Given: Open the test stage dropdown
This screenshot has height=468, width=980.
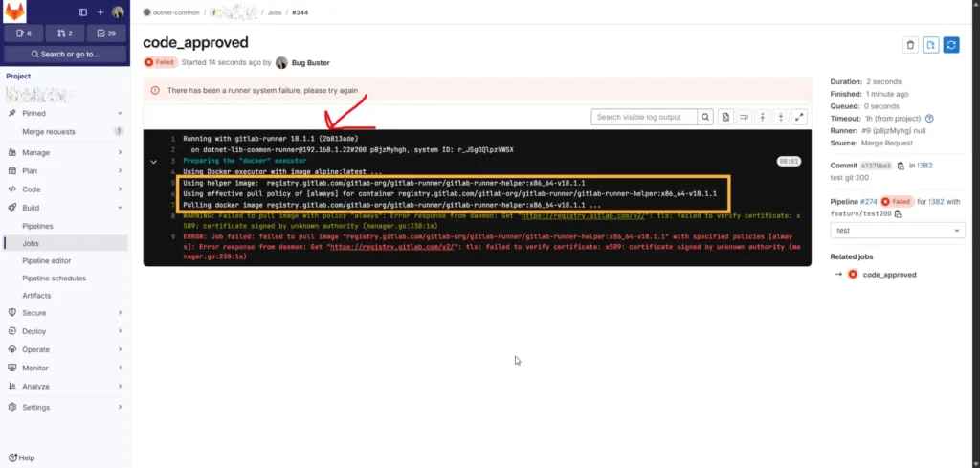Looking at the screenshot, I should pos(898,231).
